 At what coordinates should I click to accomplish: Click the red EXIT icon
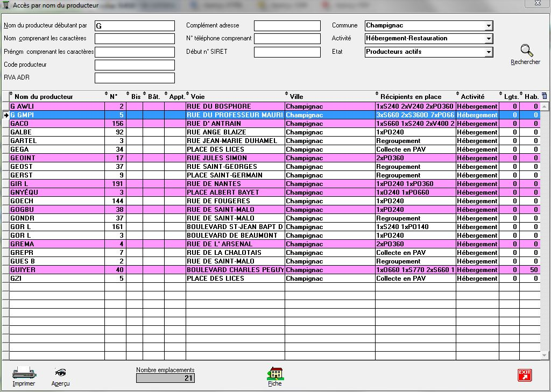click(524, 375)
